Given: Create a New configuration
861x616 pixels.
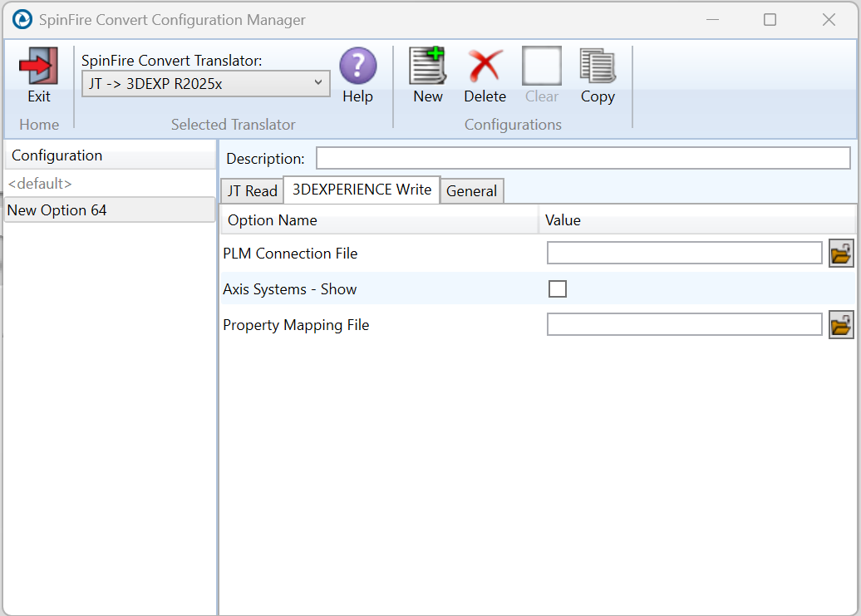Looking at the screenshot, I should [428, 66].
